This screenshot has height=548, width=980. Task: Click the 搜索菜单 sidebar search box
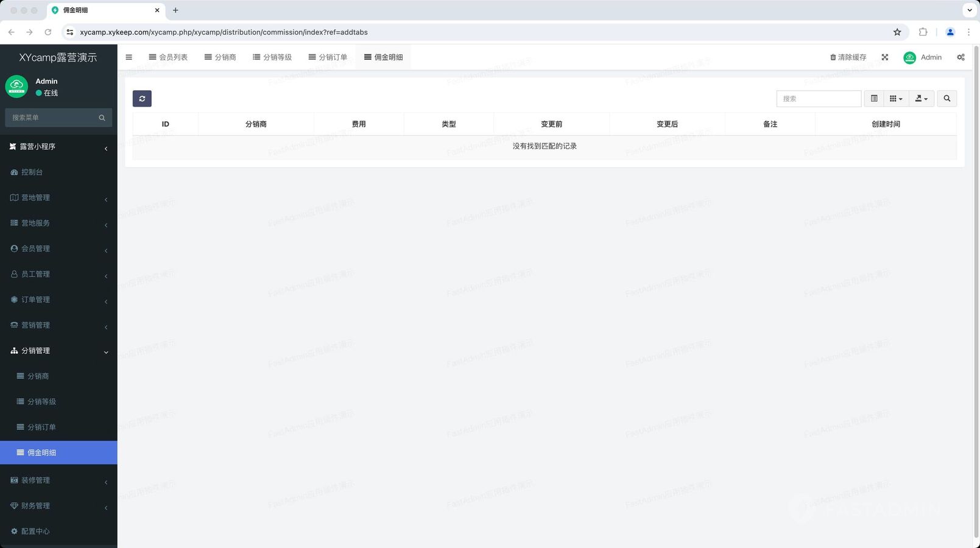point(54,118)
